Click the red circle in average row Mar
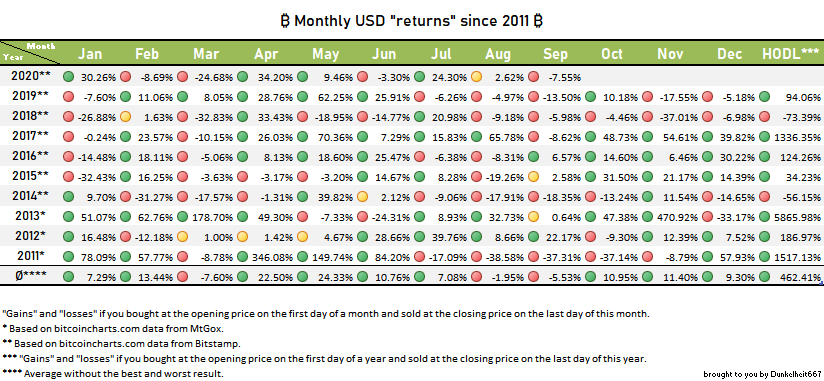Viewport: 824px width, 381px height. click(x=182, y=276)
